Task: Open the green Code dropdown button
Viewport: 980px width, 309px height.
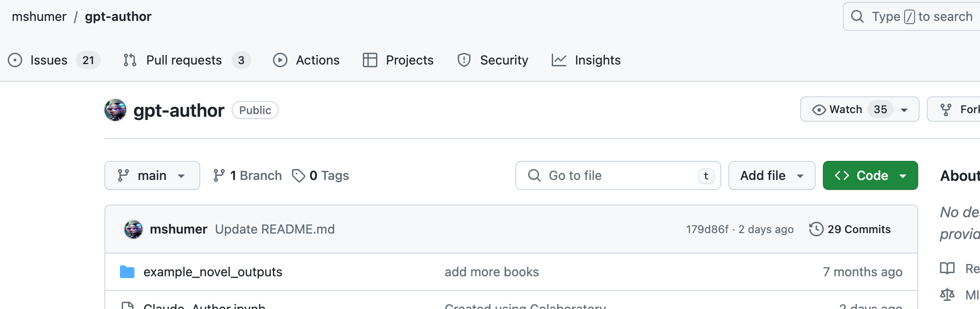Action: (x=870, y=175)
